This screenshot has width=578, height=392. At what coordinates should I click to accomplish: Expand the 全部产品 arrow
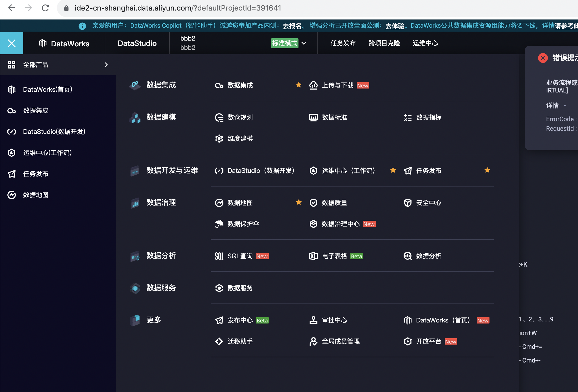[106, 65]
